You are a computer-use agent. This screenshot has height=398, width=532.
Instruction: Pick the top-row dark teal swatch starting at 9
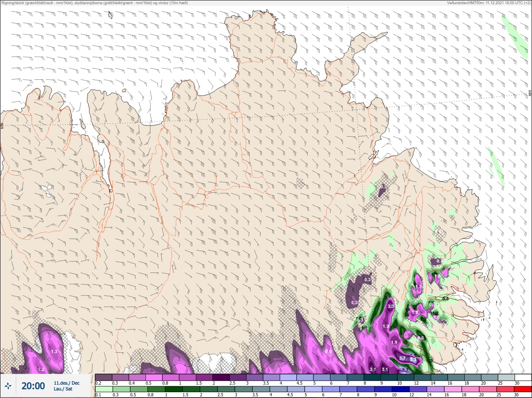[389, 377]
